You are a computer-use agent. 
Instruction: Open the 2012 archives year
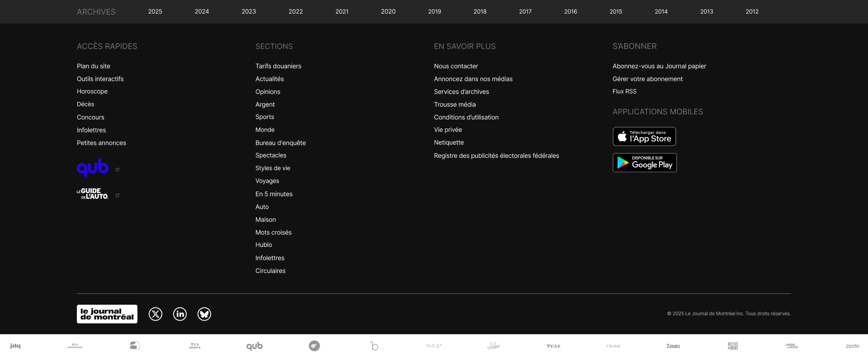[x=752, y=12]
